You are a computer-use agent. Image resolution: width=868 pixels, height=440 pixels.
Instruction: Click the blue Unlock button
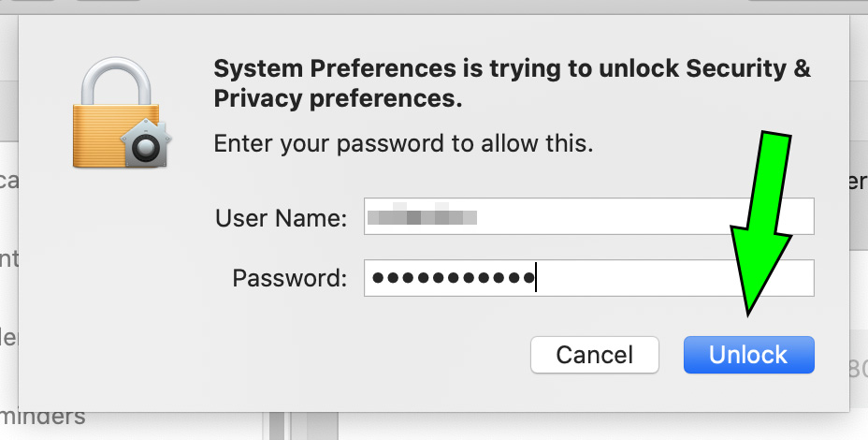pos(748,355)
